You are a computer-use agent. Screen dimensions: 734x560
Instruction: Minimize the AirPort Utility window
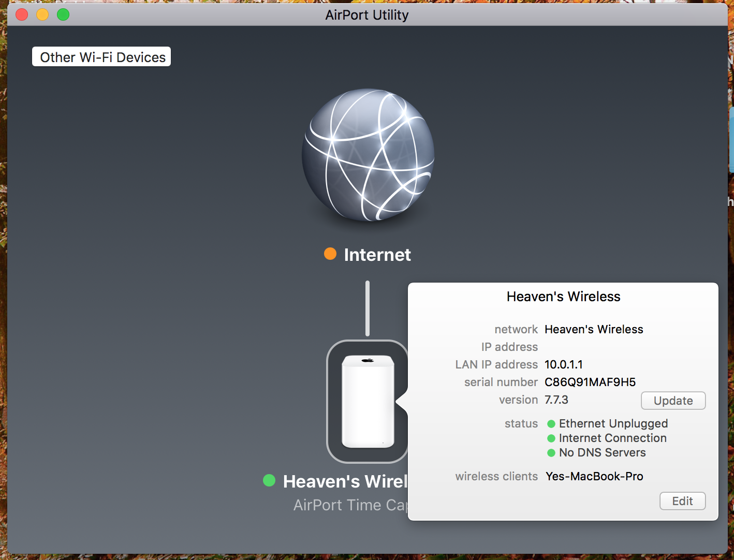click(42, 14)
